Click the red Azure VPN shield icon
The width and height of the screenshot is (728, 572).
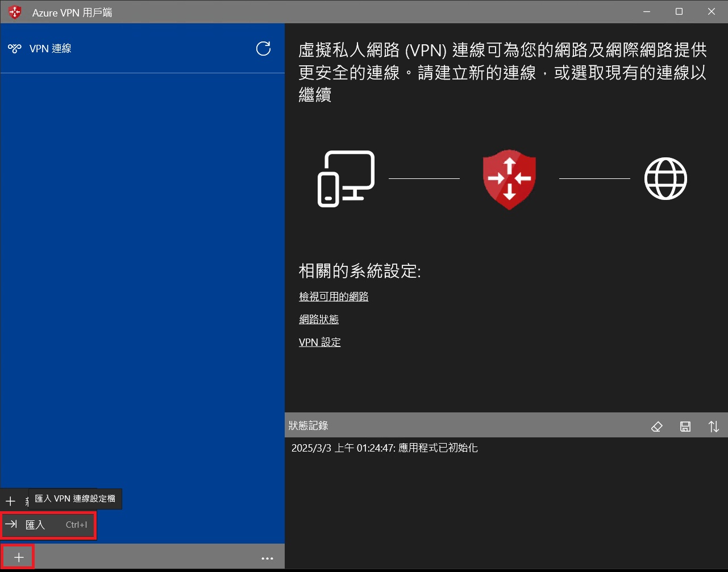click(509, 178)
